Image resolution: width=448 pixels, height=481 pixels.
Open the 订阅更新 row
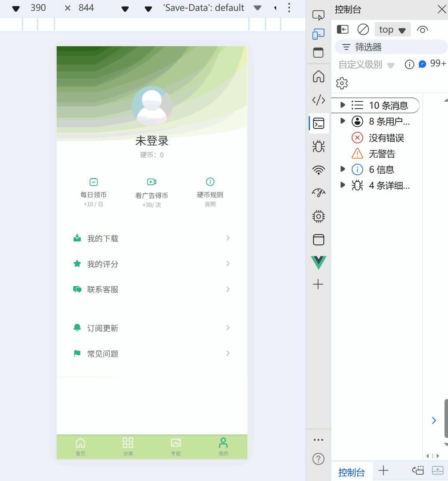pos(152,328)
